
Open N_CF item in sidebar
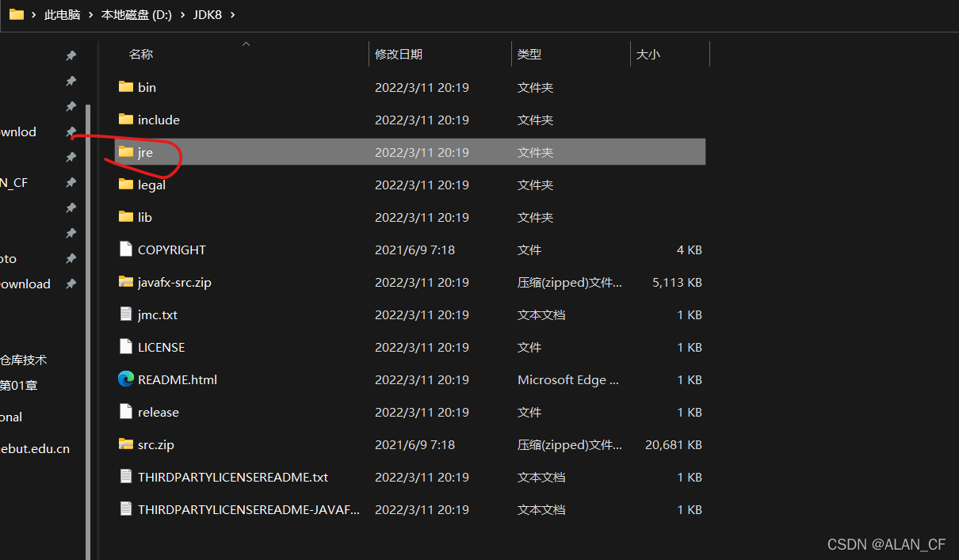(x=14, y=183)
